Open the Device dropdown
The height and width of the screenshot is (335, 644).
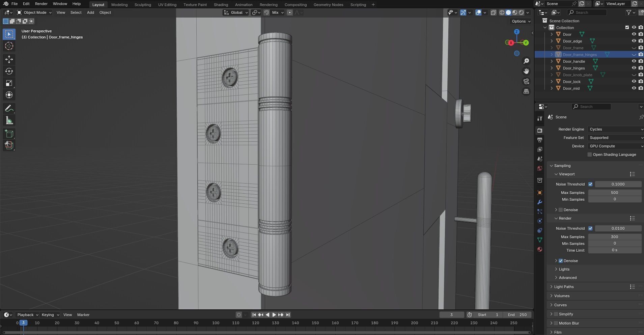tap(616, 146)
